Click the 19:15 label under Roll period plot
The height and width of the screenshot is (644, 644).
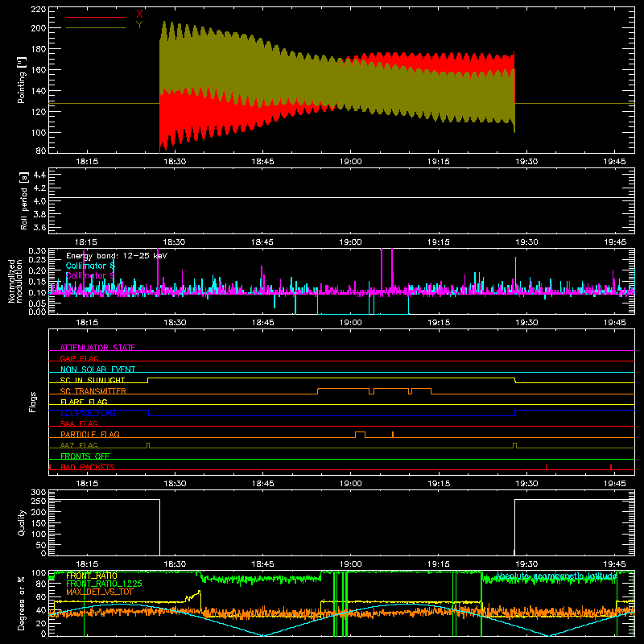[x=439, y=242]
